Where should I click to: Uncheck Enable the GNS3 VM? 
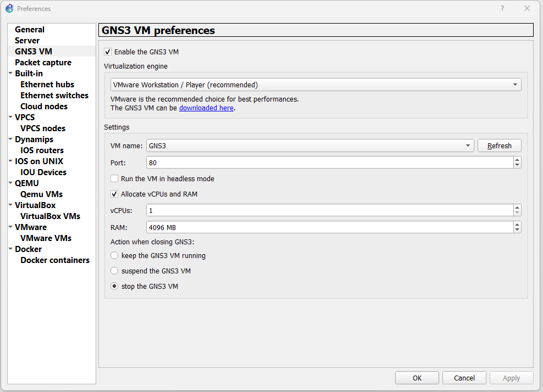108,51
